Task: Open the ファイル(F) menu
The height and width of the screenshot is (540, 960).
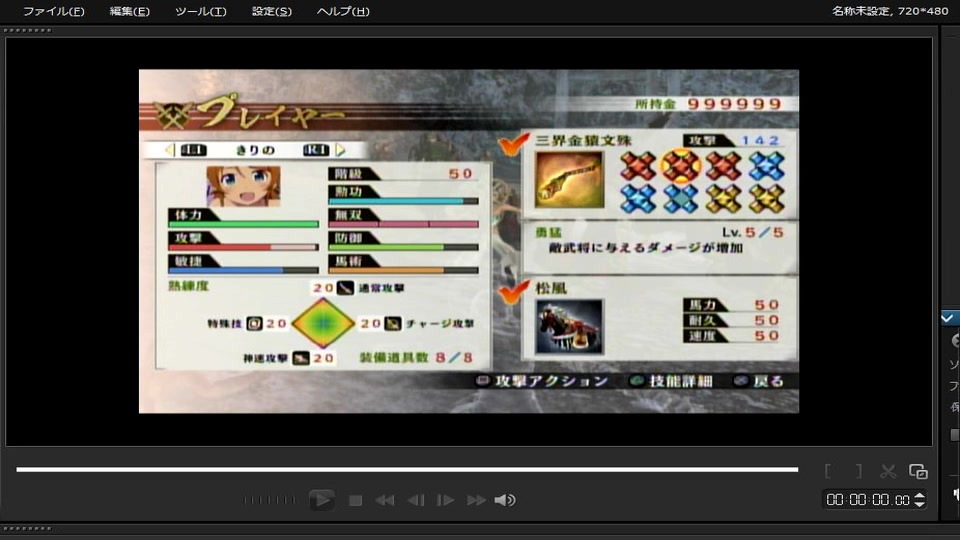Action: point(54,11)
